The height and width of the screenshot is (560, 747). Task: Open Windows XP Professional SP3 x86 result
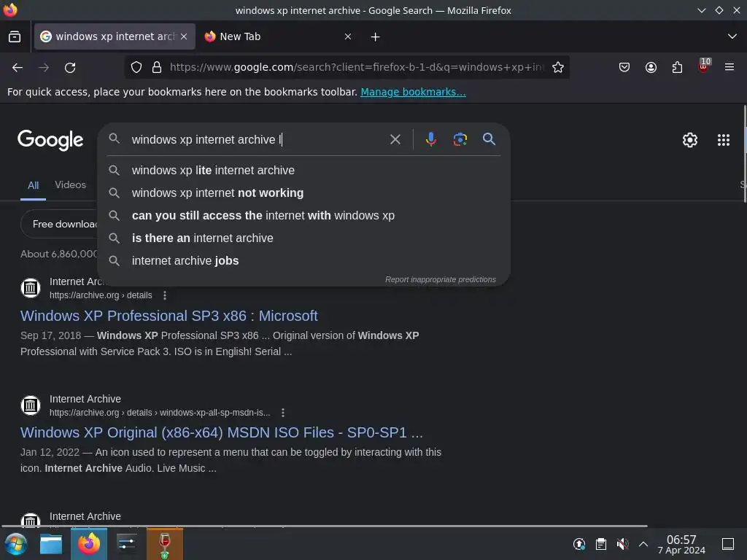169,316
